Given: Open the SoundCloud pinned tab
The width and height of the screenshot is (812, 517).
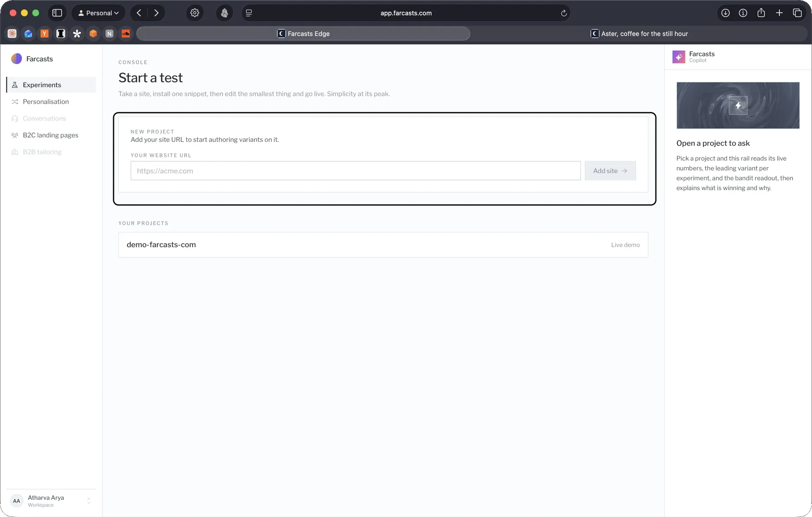Looking at the screenshot, I should (126, 34).
